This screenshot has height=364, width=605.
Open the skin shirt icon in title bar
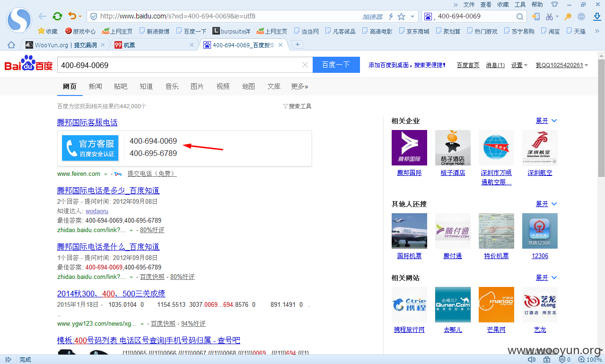tap(554, 4)
